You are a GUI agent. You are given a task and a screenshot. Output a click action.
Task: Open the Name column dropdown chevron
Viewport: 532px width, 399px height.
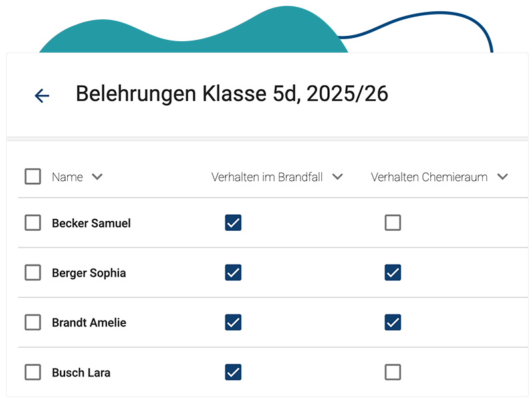[97, 177]
